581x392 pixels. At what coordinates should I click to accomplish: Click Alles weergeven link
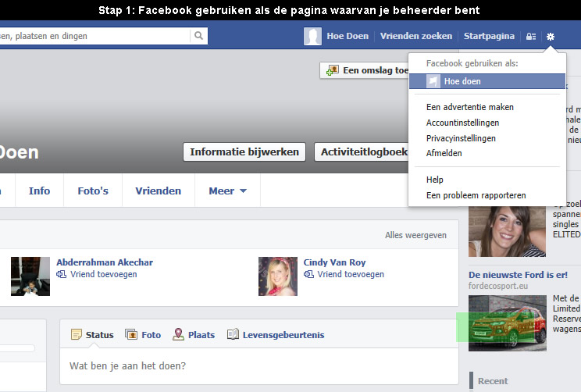[x=415, y=235]
